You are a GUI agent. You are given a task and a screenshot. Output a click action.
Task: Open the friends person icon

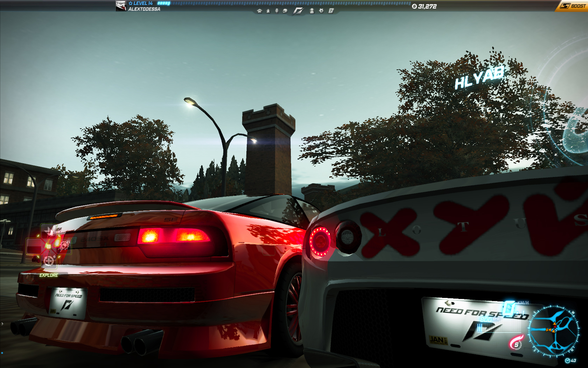(x=312, y=11)
